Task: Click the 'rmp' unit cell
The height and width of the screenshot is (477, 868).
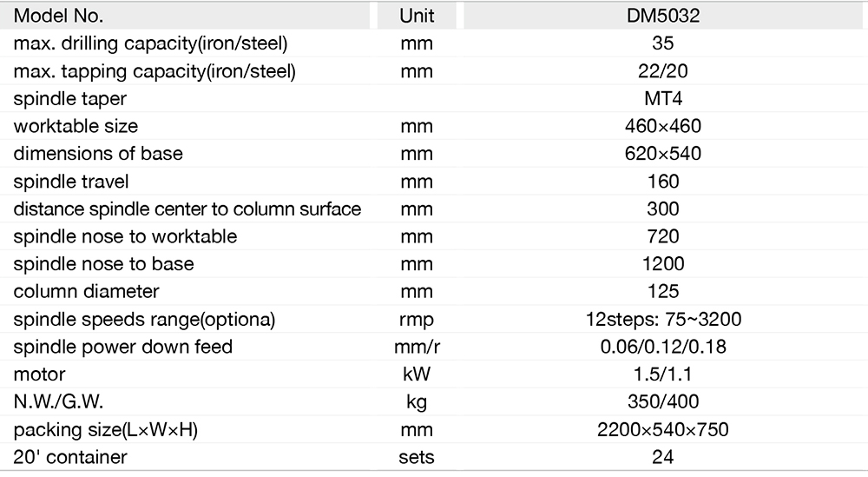Action: (x=417, y=319)
